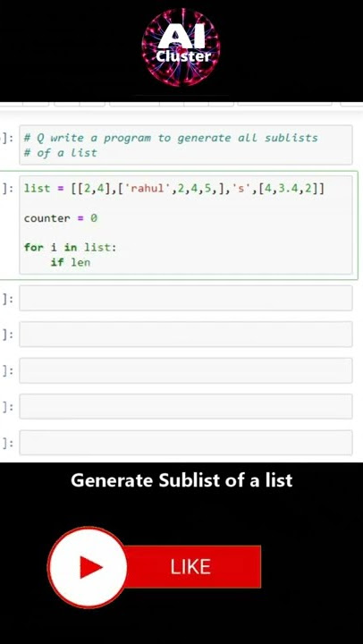Click the prompt bracket of the last empty cell
363x644 pixels.
coord(7,443)
